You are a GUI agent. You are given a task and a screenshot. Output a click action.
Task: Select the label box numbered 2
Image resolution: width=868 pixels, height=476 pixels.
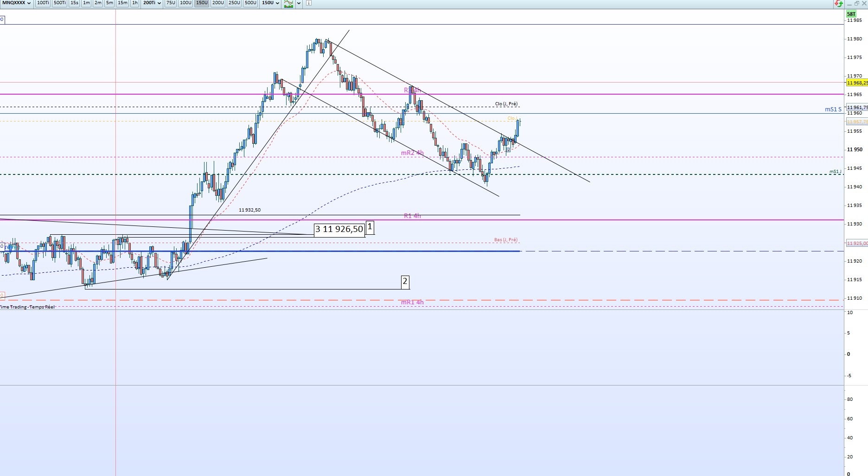[405, 281]
